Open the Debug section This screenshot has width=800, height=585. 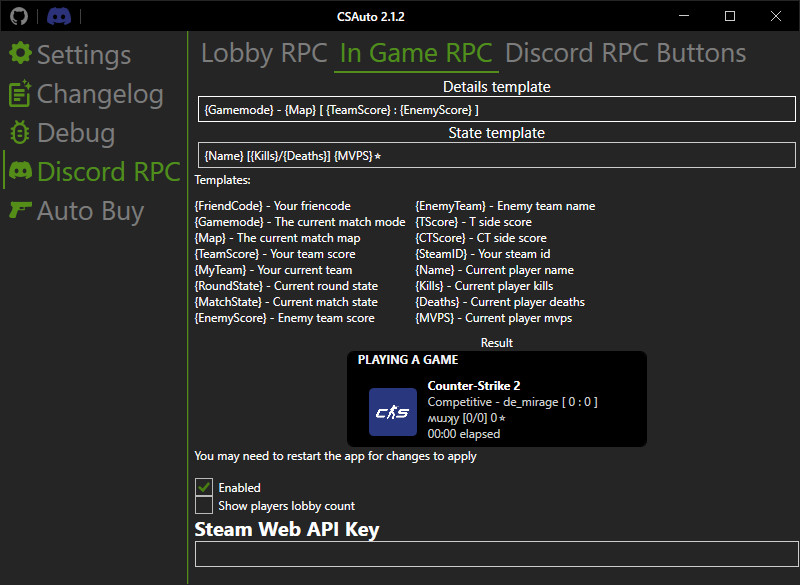[76, 133]
